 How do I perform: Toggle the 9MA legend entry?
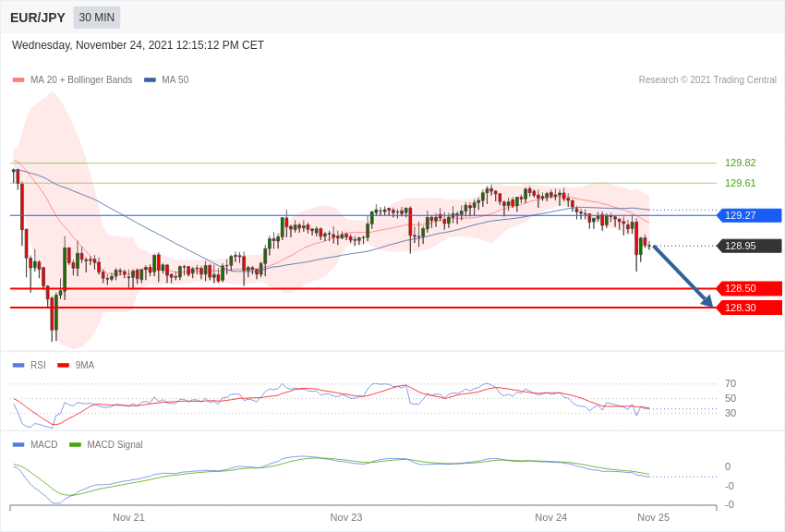coord(76,365)
